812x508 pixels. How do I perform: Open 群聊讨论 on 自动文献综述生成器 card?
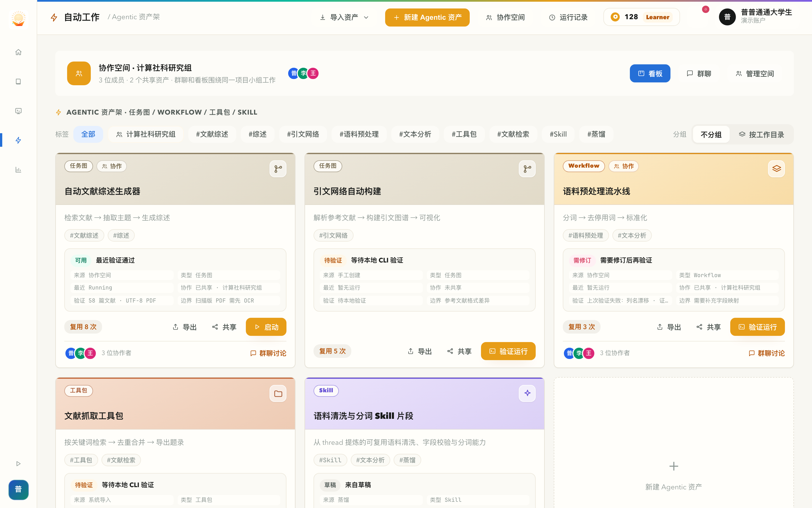(x=268, y=353)
